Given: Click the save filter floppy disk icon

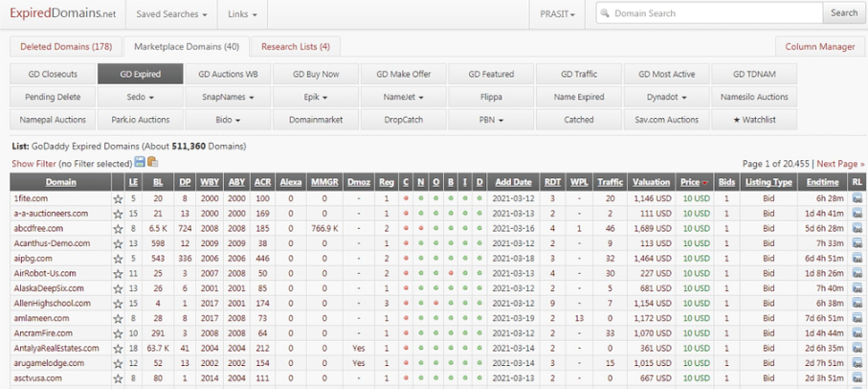Looking at the screenshot, I should pyautogui.click(x=140, y=162).
